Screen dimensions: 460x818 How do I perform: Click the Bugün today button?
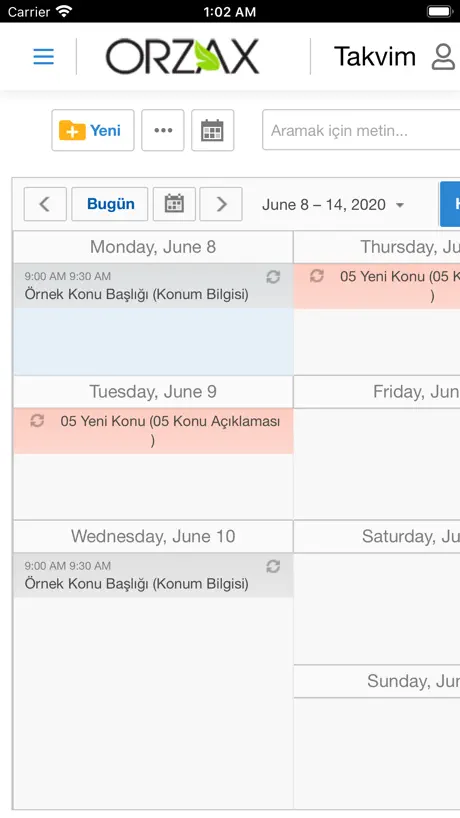(x=110, y=204)
